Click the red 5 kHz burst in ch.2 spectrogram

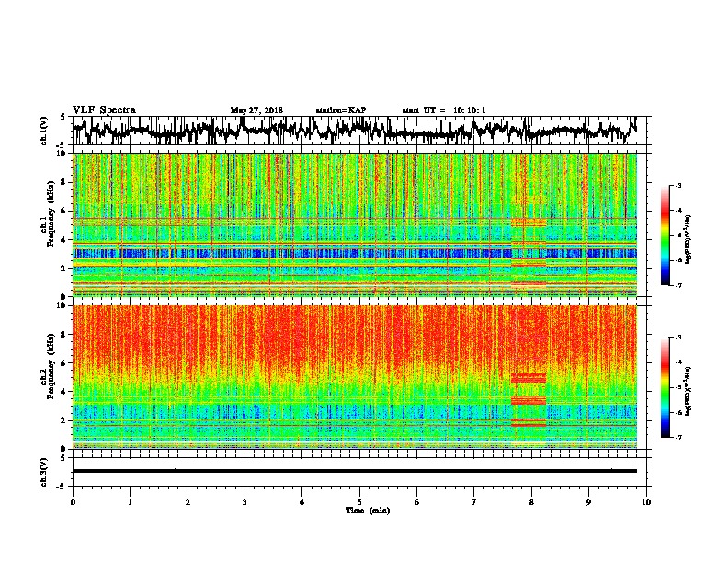coord(529,378)
